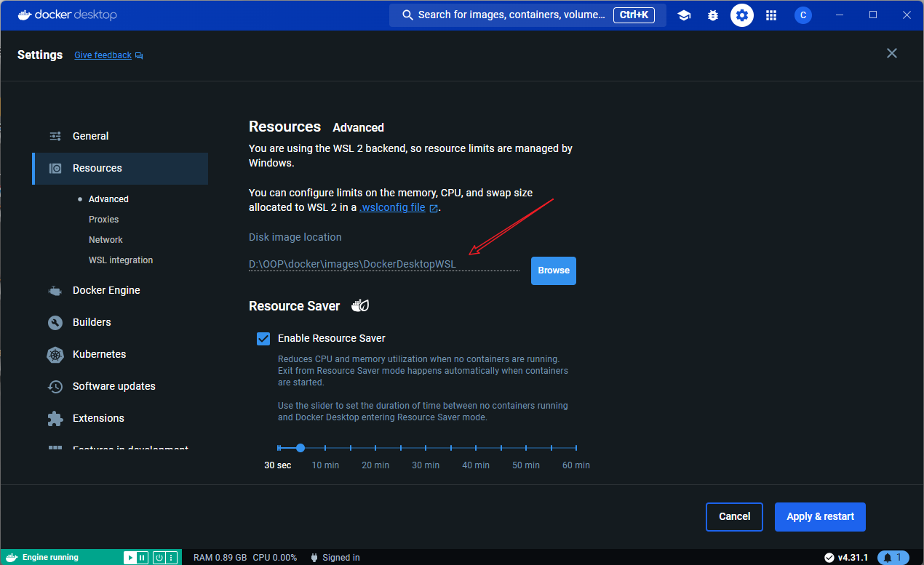
Task: Click the Signed in plug icon
Action: click(x=314, y=558)
